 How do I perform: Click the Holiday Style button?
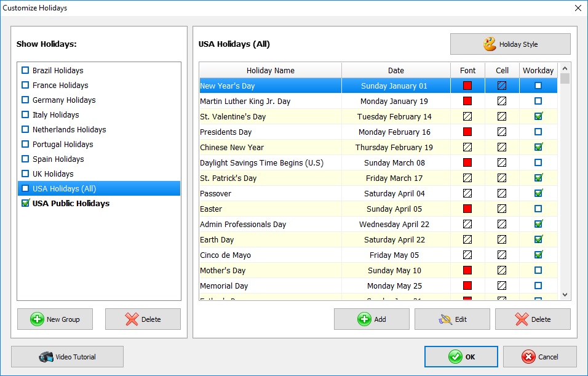pyautogui.click(x=511, y=44)
